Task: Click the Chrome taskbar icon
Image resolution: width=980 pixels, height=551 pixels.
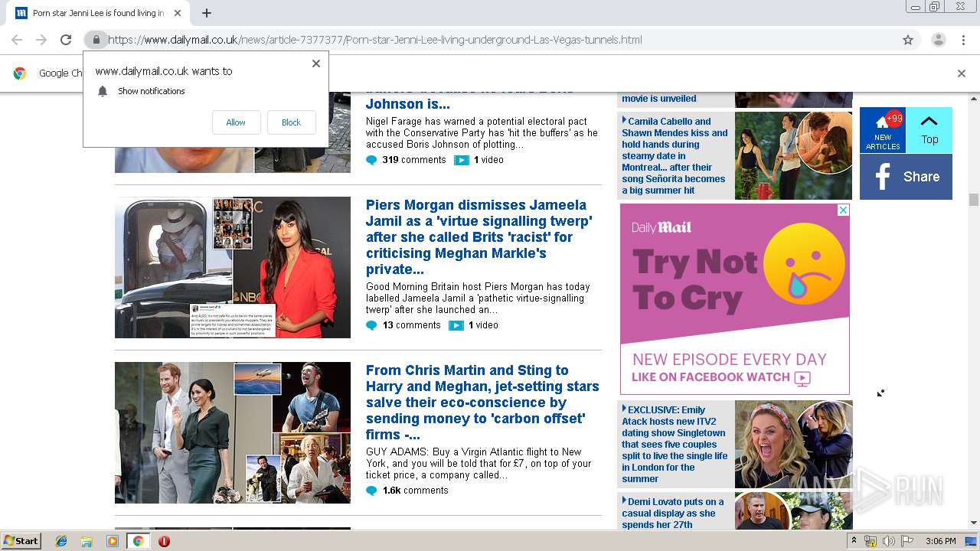Action: [x=138, y=541]
